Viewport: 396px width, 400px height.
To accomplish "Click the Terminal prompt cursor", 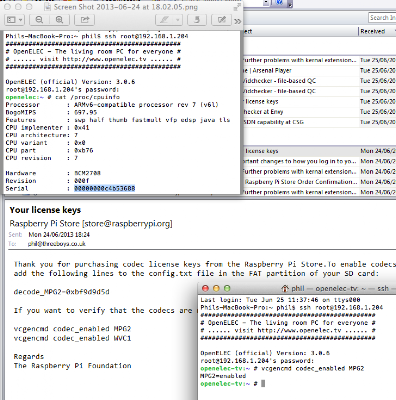I will click(x=263, y=384).
